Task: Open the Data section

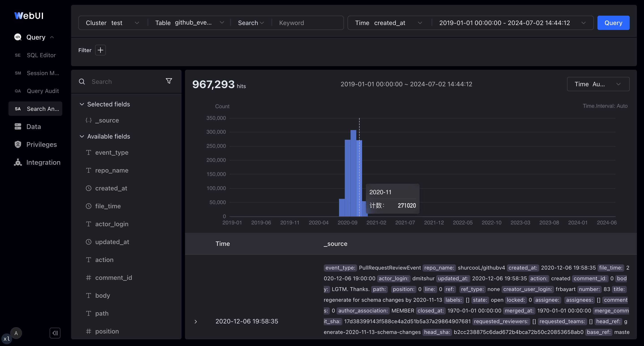Action: tap(34, 127)
